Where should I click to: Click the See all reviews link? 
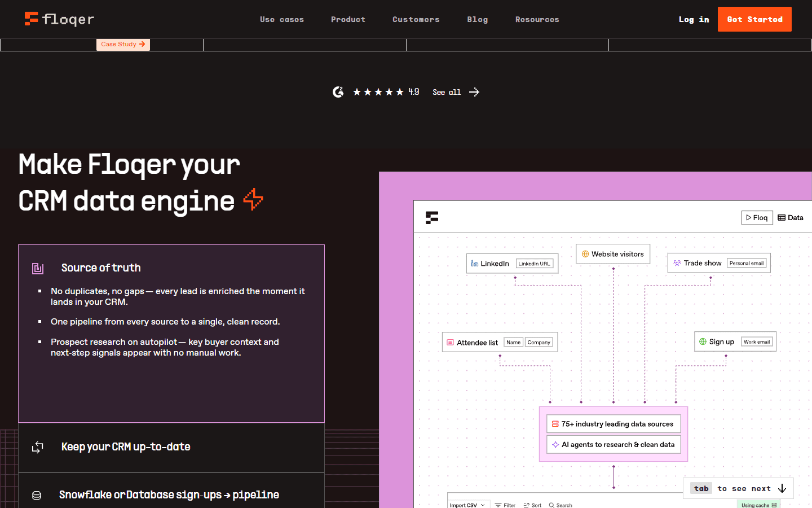pos(447,91)
